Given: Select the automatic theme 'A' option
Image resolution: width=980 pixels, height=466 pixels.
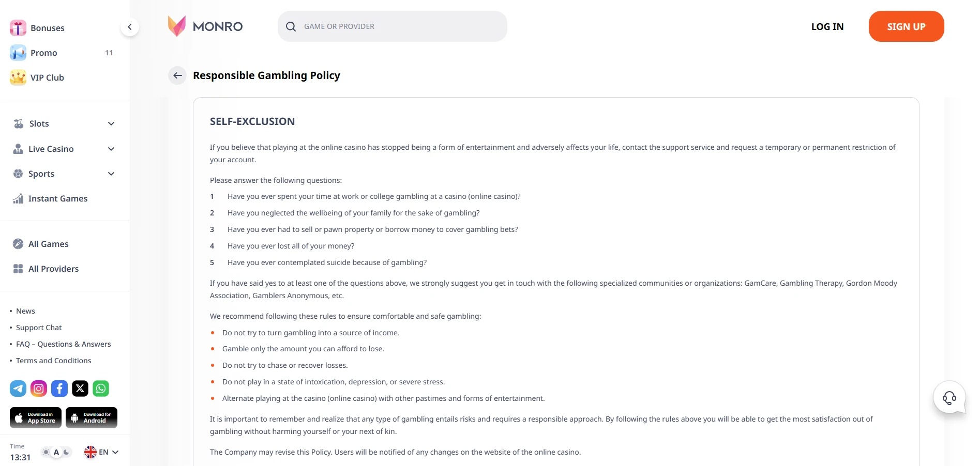Looking at the screenshot, I should coord(56,452).
